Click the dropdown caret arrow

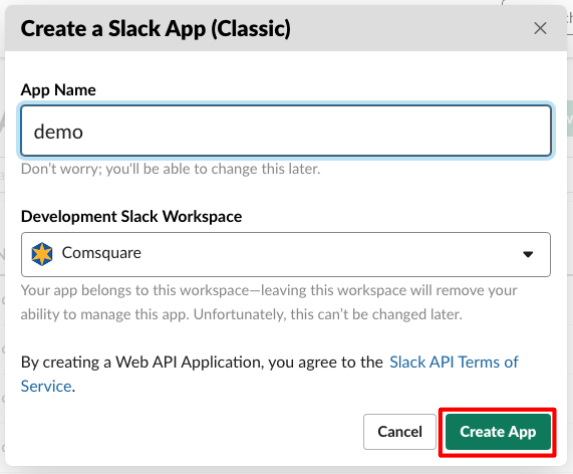(x=528, y=254)
